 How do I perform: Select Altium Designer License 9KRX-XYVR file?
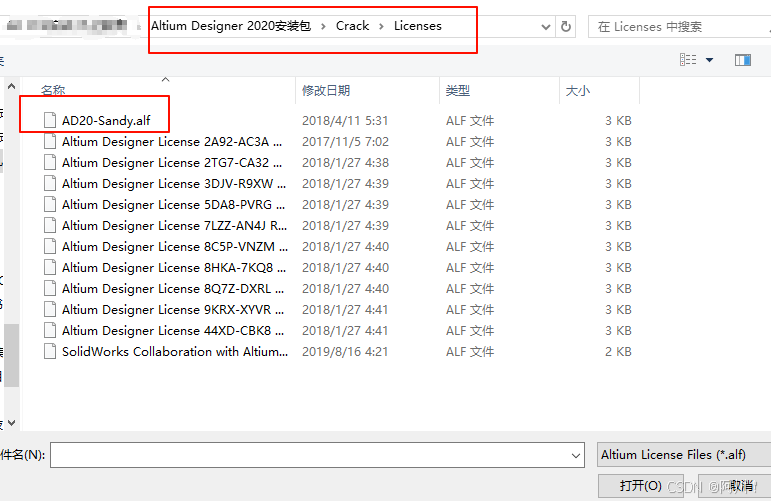[x=173, y=310]
